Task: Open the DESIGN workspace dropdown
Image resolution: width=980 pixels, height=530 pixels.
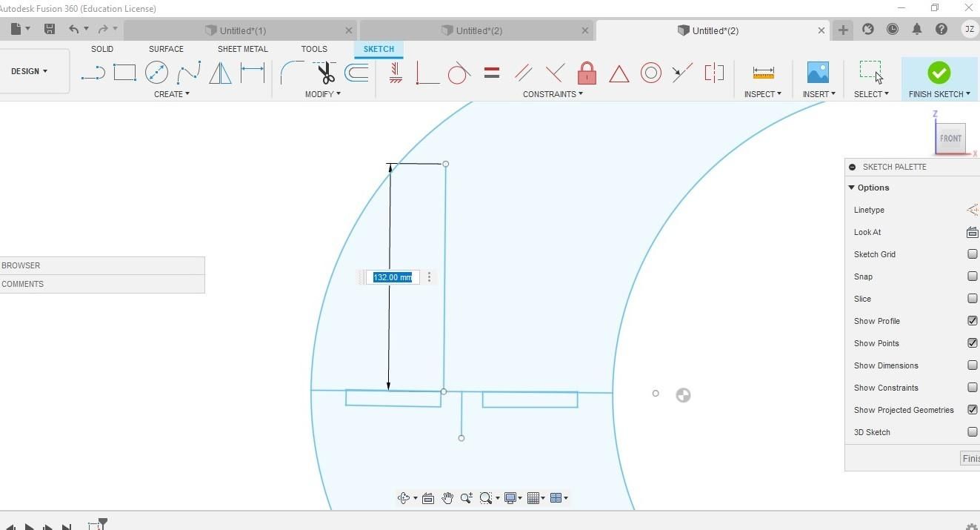Action: tap(30, 71)
